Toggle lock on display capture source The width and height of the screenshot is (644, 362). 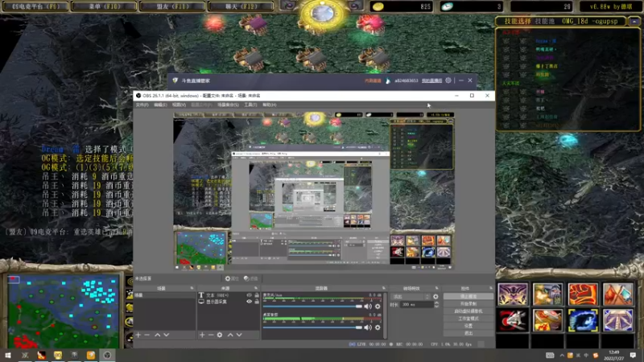point(257,302)
